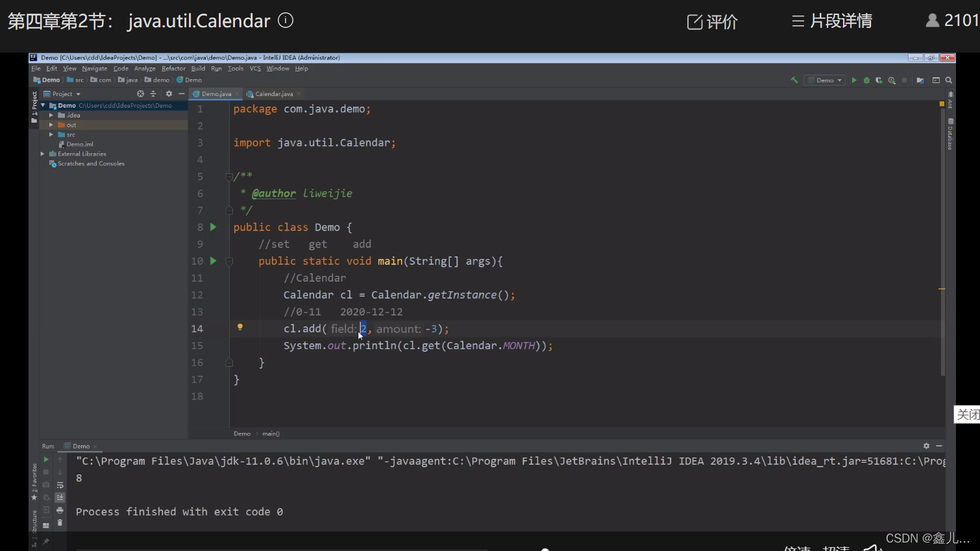
Task: Open the VCS menu
Action: [x=255, y=69]
